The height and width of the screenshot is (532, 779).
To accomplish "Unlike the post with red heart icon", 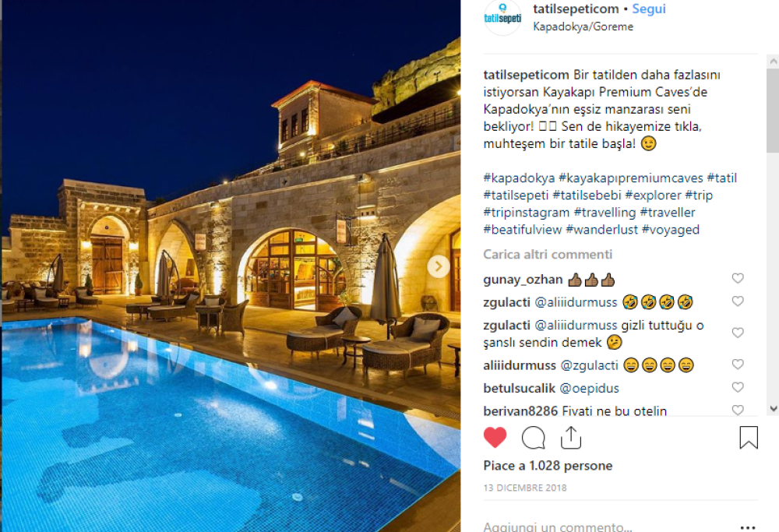I will pyautogui.click(x=495, y=438).
